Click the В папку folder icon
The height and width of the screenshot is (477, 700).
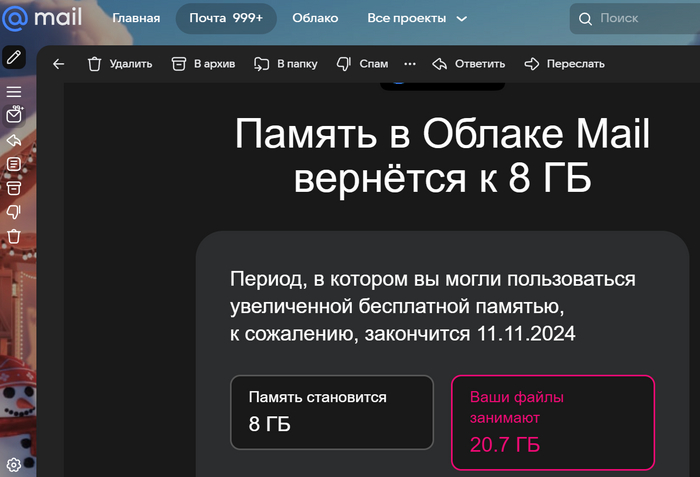(262, 64)
